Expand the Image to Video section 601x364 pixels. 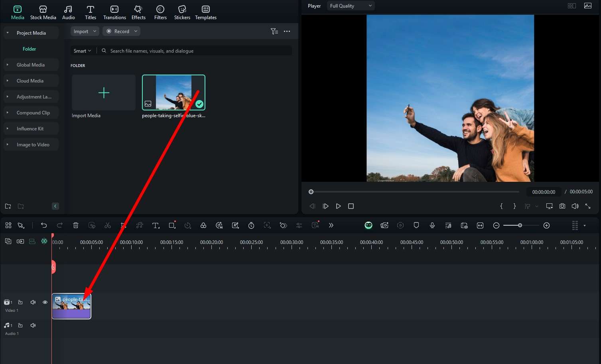pyautogui.click(x=8, y=144)
